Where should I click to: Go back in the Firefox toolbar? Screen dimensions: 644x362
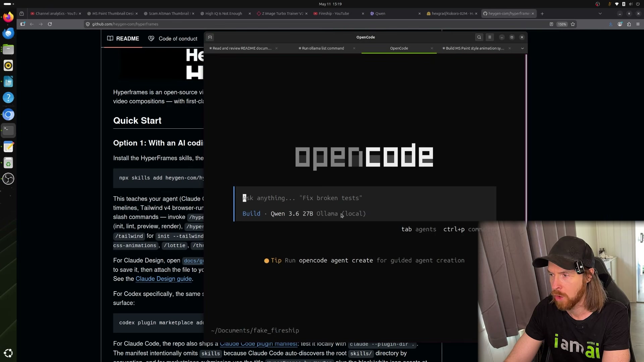click(x=32, y=24)
